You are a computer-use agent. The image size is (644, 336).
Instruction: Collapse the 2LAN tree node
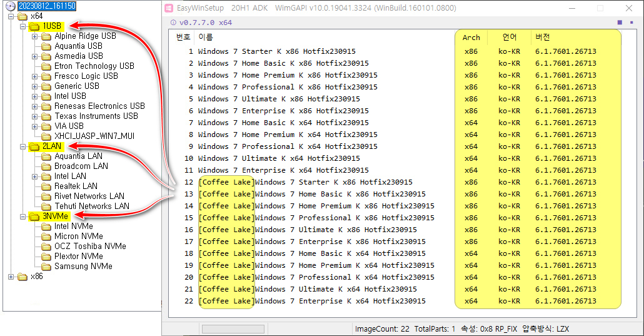[x=23, y=146]
